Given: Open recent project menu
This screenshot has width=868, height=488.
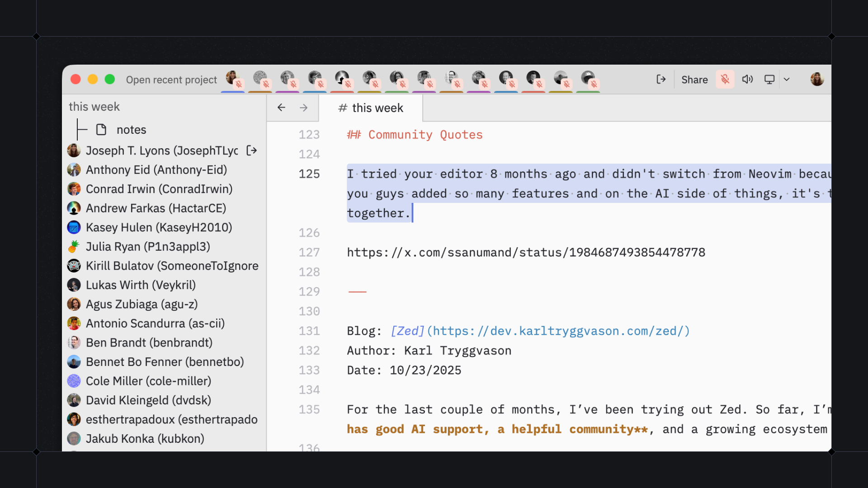Looking at the screenshot, I should [171, 80].
